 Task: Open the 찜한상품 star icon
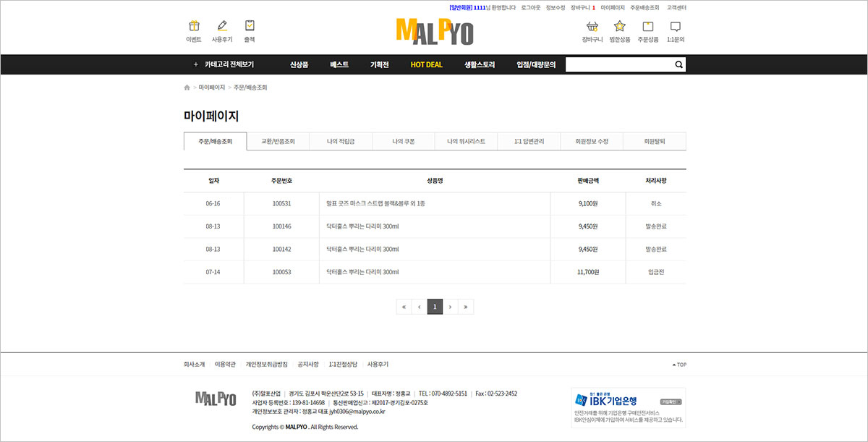tap(620, 26)
